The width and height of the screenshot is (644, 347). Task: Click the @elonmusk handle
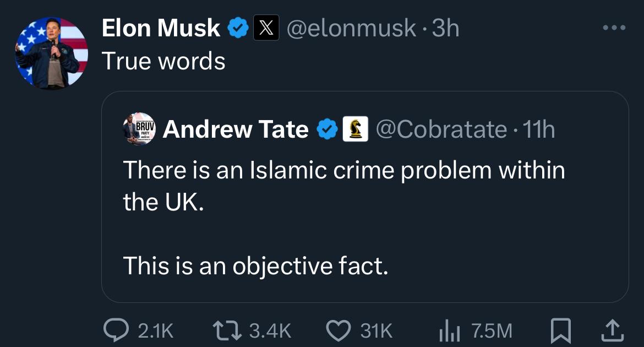click(352, 28)
